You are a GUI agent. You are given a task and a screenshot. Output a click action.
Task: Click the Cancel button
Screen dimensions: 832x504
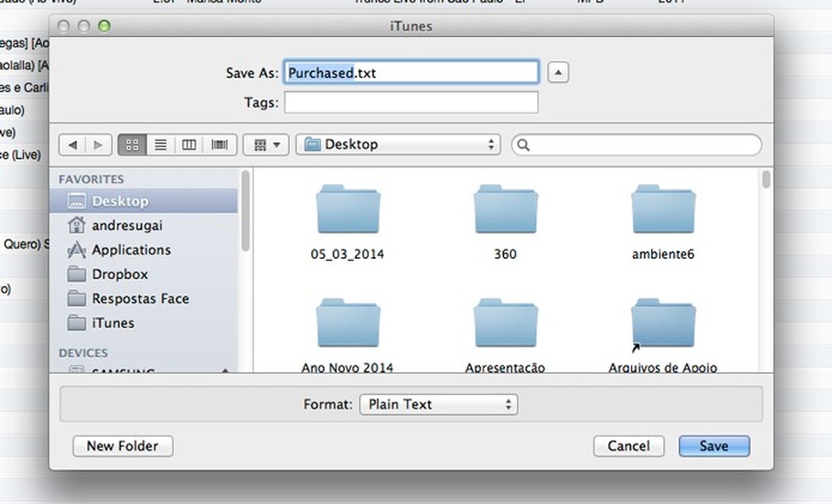629,446
